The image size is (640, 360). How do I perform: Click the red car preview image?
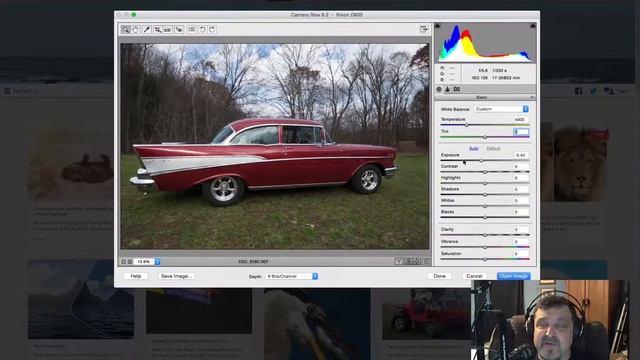coord(275,146)
